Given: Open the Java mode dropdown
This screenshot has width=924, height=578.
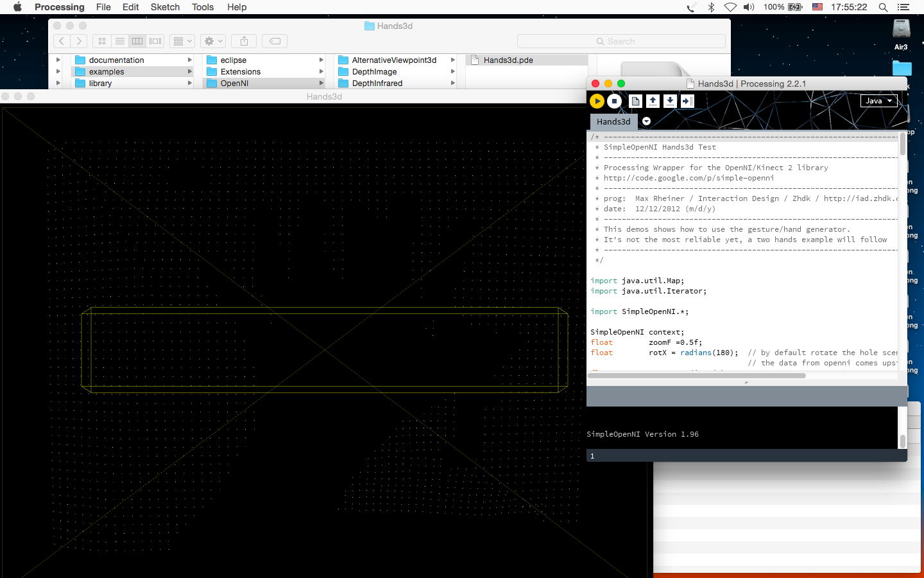Looking at the screenshot, I should 878,101.
